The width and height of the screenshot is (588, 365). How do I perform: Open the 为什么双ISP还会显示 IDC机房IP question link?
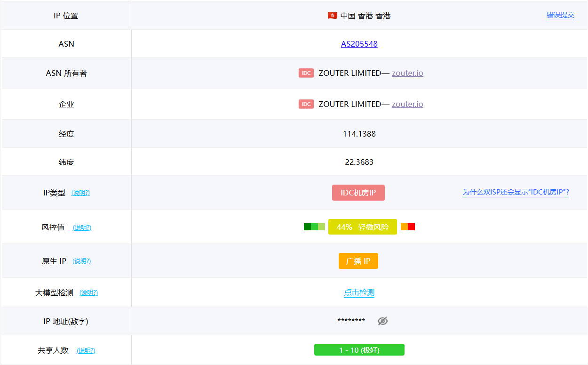(x=516, y=192)
